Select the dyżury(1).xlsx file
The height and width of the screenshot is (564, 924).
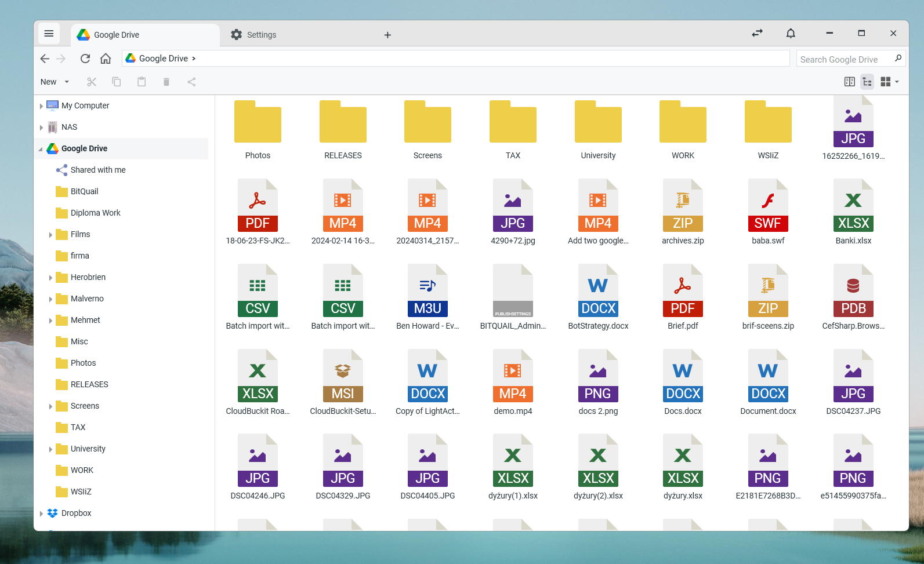(513, 467)
